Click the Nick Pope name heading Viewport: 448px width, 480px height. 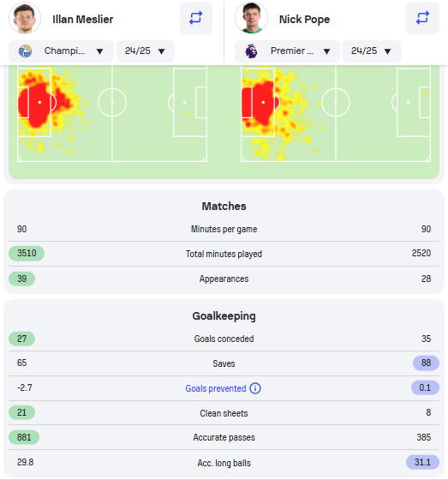304,19
